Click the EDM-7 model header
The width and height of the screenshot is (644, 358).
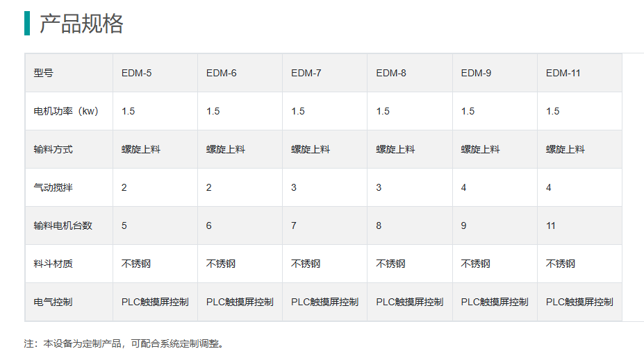tap(306, 73)
